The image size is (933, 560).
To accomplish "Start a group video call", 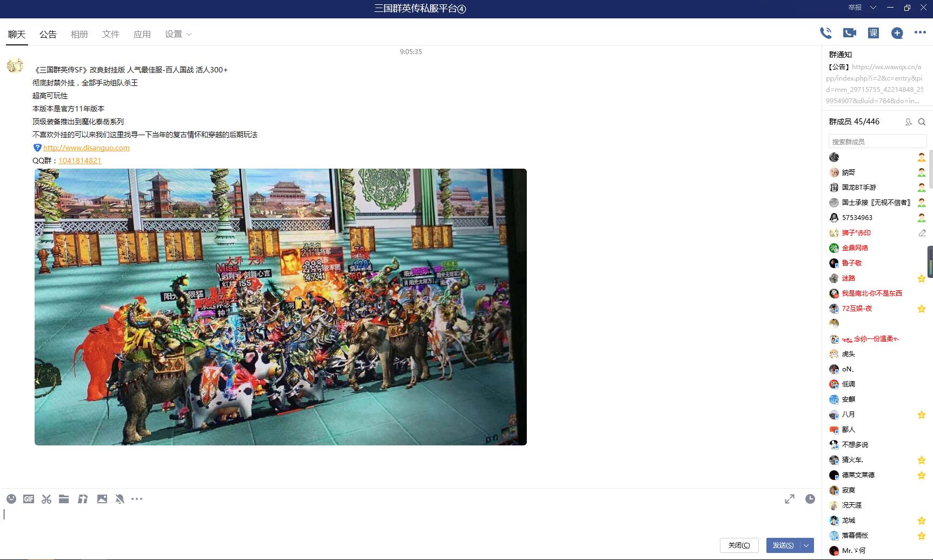I will (850, 33).
